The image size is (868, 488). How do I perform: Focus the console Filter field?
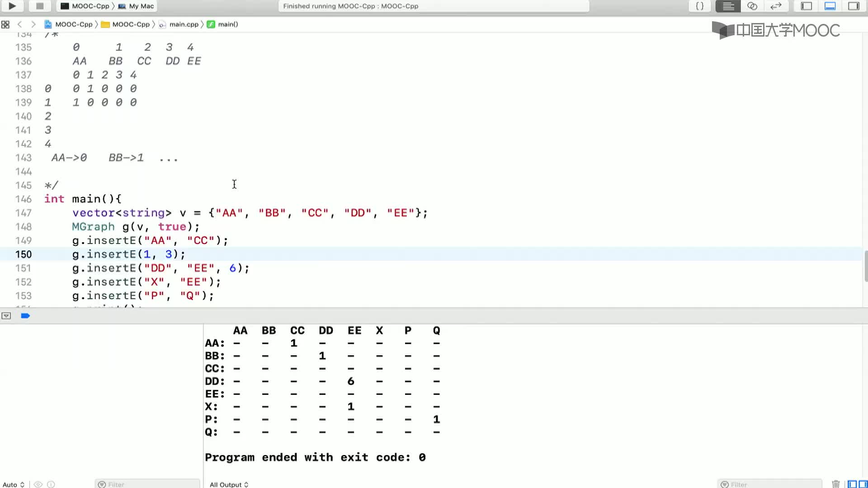point(769,484)
